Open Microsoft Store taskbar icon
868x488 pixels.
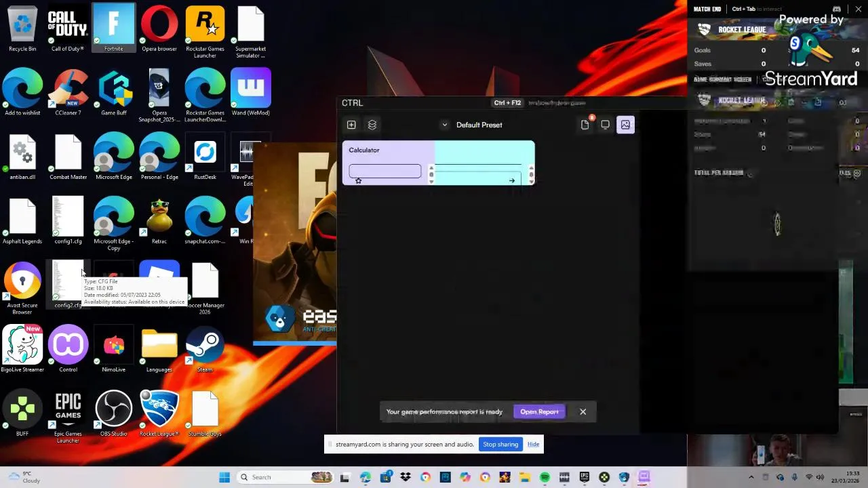point(385,477)
